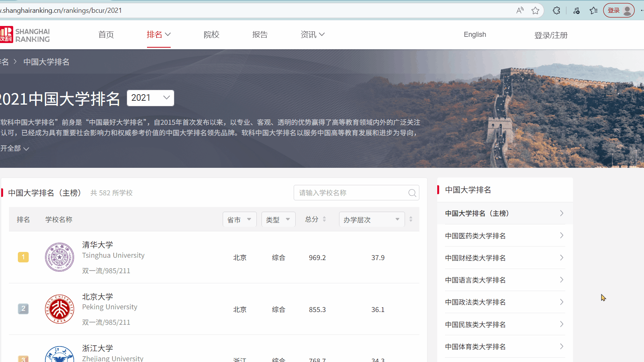The height and width of the screenshot is (362, 644).
Task: Click 中国大学排名 breadcrumb
Action: [47, 62]
